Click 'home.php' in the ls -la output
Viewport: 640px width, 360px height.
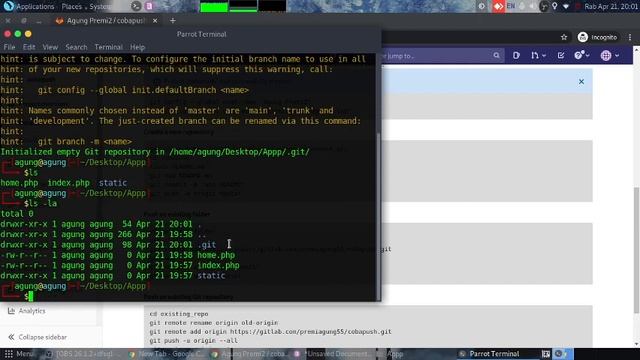[216, 255]
